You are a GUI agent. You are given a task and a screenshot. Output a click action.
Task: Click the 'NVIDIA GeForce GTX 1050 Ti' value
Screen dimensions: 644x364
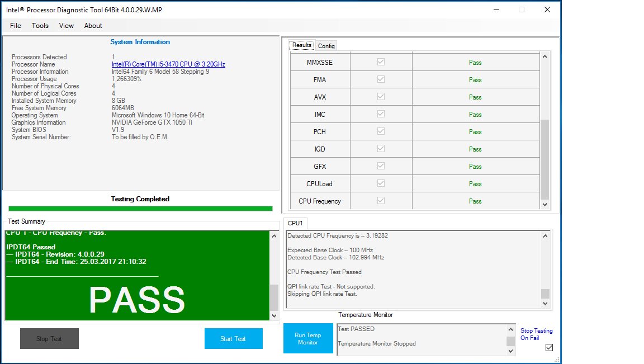[x=152, y=122]
